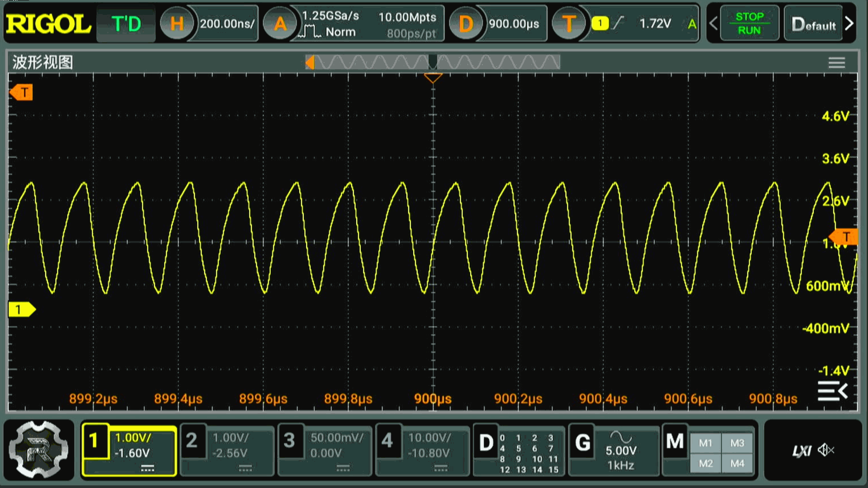Open the main function navigation gear icon
Image resolution: width=868 pixels, height=488 pixels.
pyautogui.click(x=39, y=449)
